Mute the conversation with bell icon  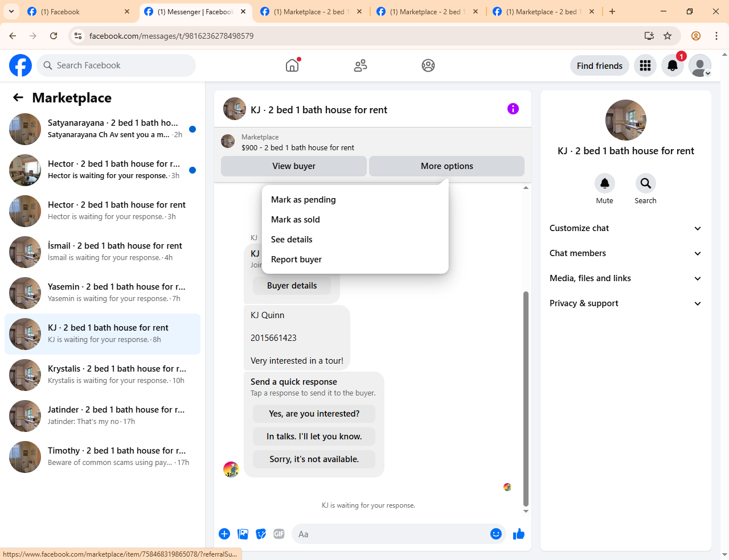pyautogui.click(x=605, y=183)
